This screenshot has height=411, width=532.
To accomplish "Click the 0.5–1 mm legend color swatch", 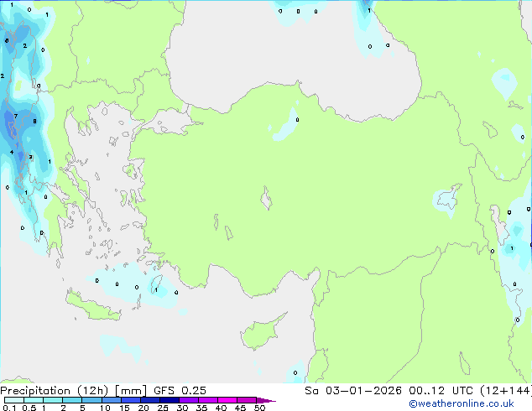I will 34,400.
